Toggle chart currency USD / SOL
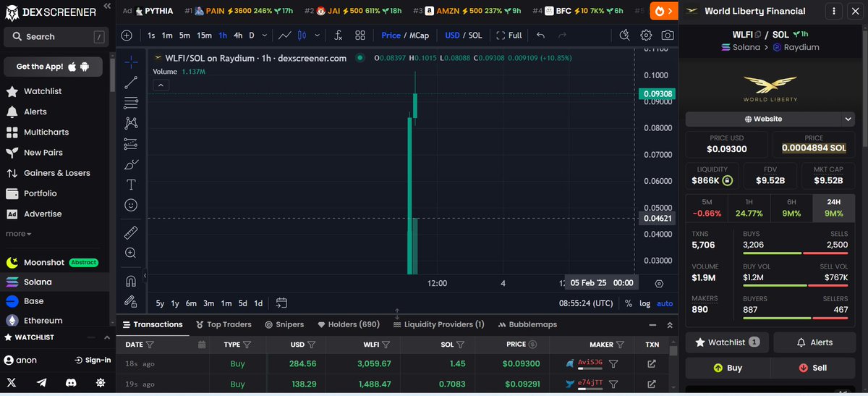This screenshot has width=868, height=396. [464, 35]
